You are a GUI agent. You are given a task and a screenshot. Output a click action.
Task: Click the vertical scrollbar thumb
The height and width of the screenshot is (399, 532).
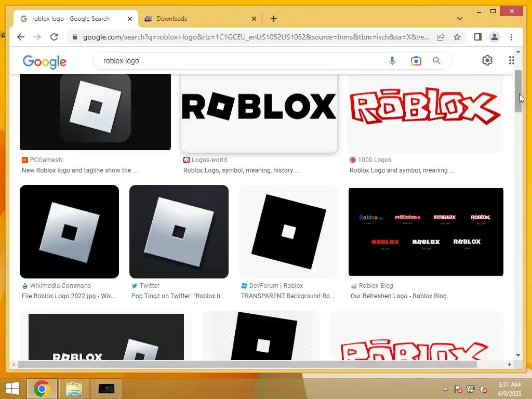pos(518,91)
